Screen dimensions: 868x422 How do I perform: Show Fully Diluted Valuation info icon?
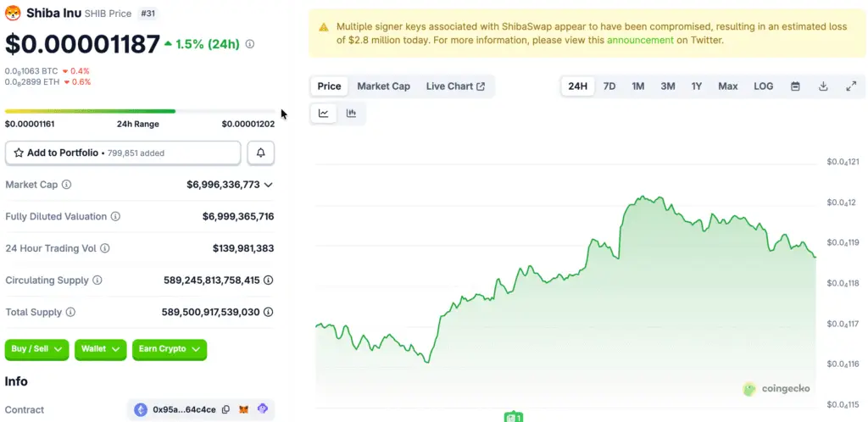[115, 217]
